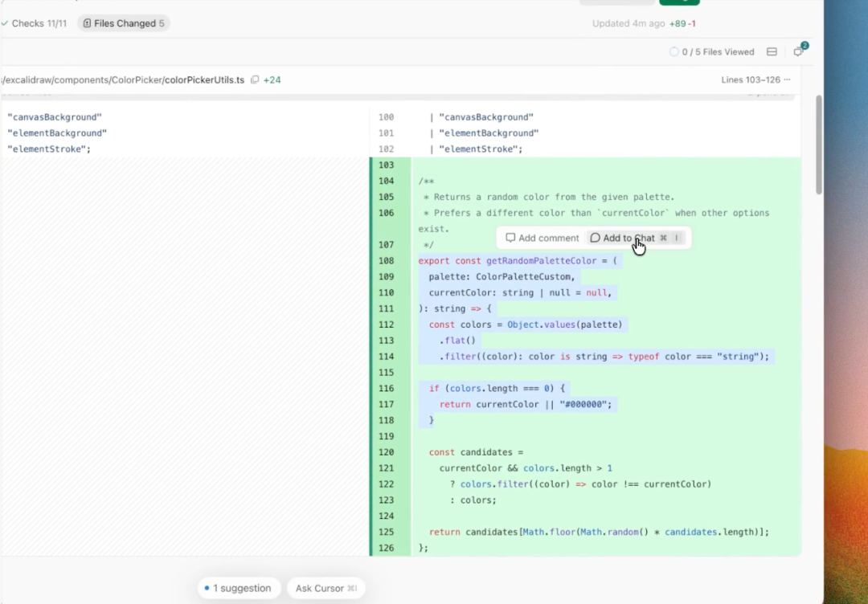This screenshot has height=604, width=868.
Task: Toggle the 0 / 5 Files Viewed circle
Action: click(674, 52)
